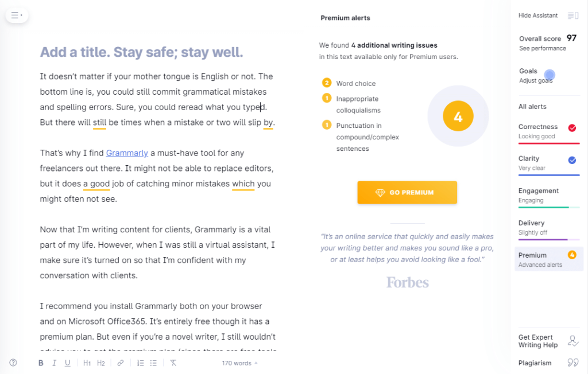This screenshot has height=374, width=588.
Task: Open the Clarity alerts category
Action: coord(548,163)
